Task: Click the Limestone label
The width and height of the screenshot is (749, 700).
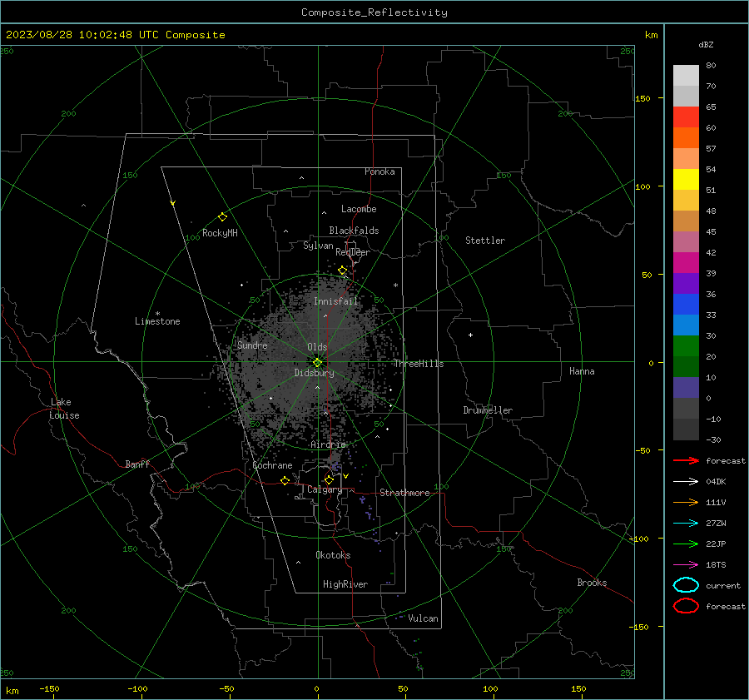Action: pos(157,321)
